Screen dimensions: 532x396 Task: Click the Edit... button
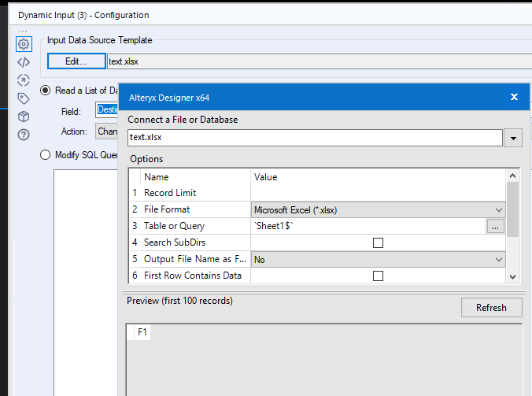76,61
